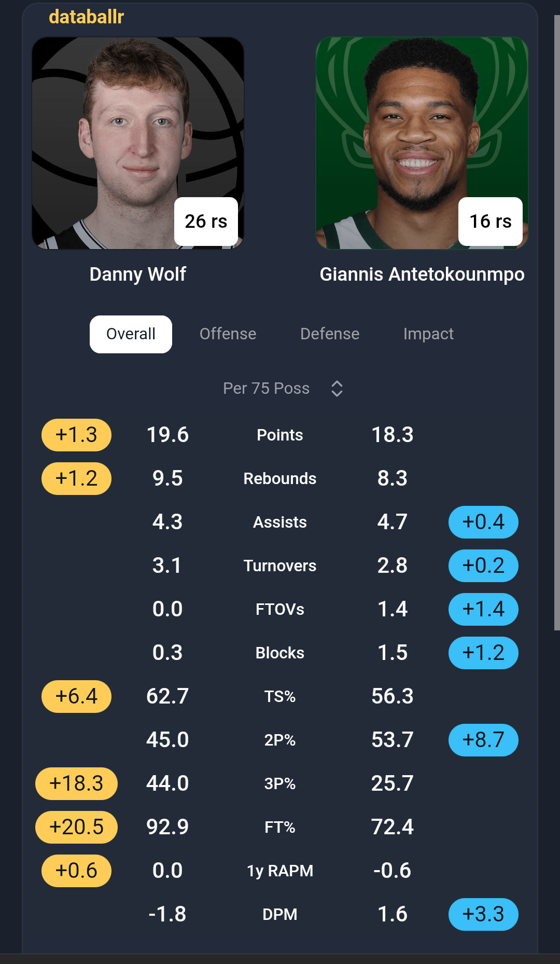The image size is (560, 964).
Task: Click the +8.7 2P% difference badge
Action: (483, 740)
